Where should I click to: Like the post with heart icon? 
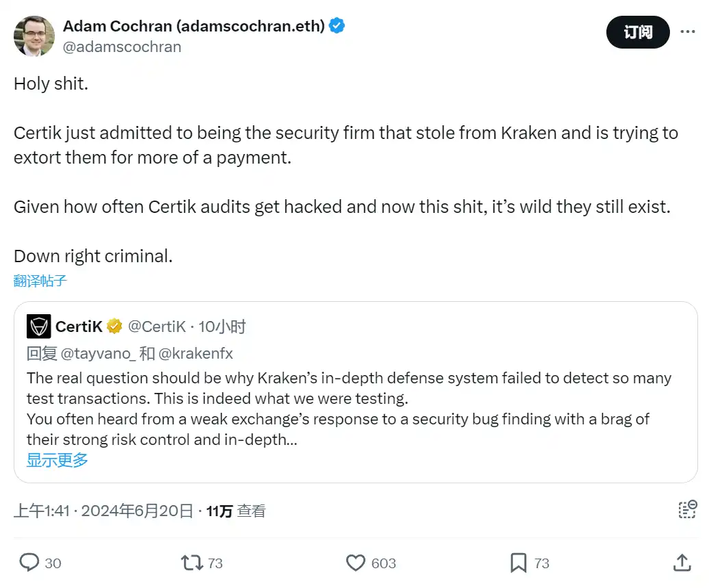[356, 563]
